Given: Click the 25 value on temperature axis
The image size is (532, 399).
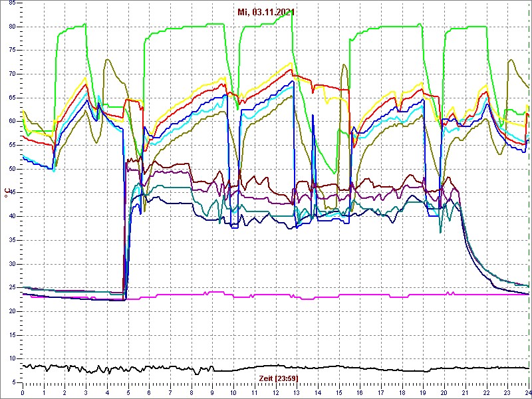Looking at the screenshot, I should pyautogui.click(x=12, y=288).
